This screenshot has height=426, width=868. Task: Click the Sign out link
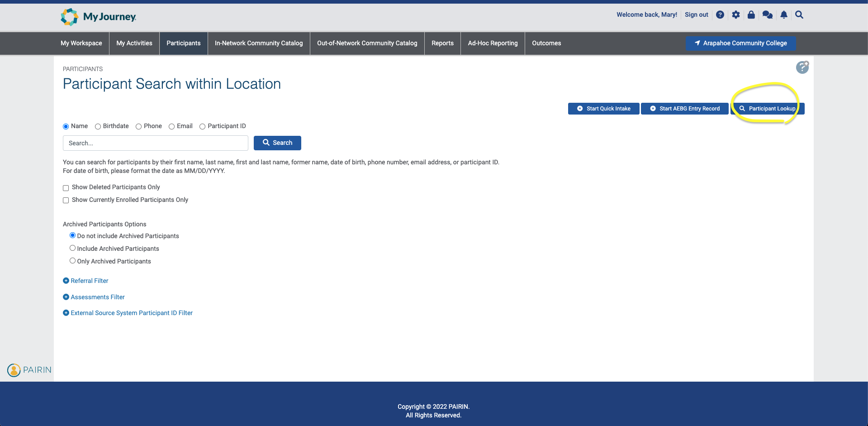[x=696, y=15]
